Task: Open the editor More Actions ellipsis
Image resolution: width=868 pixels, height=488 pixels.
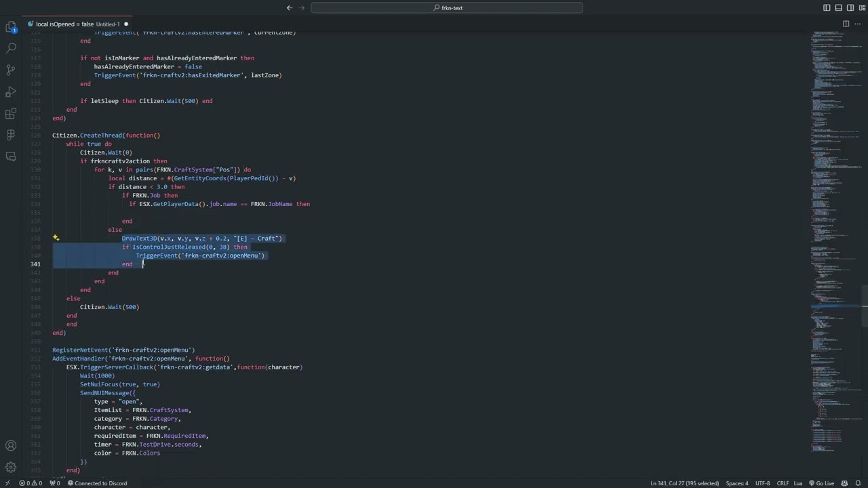Action: (x=858, y=24)
